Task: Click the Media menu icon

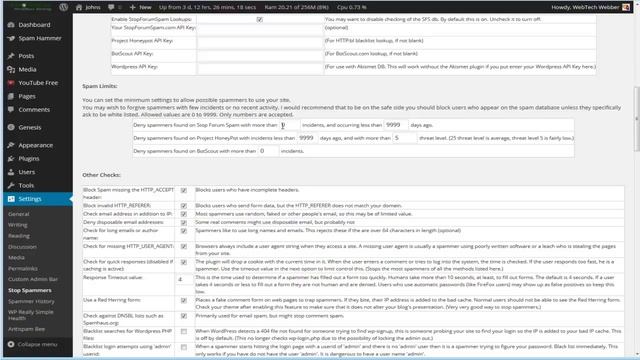Action: click(x=11, y=69)
